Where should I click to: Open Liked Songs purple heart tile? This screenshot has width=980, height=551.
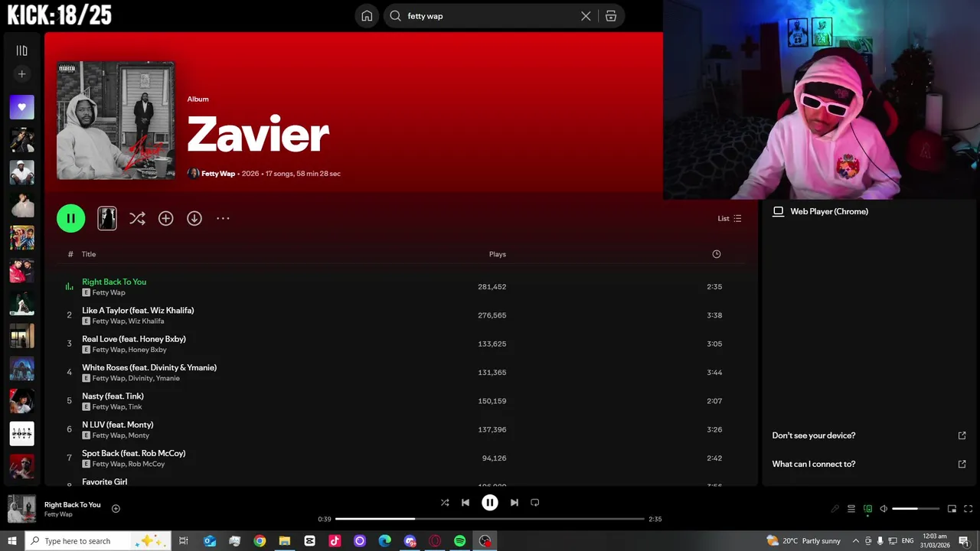click(21, 107)
